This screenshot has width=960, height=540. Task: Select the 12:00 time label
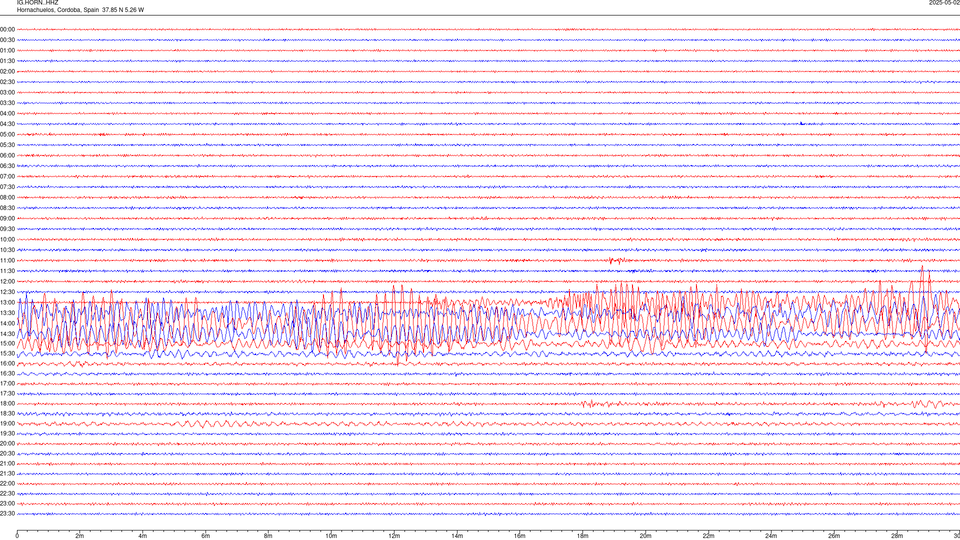click(7, 282)
